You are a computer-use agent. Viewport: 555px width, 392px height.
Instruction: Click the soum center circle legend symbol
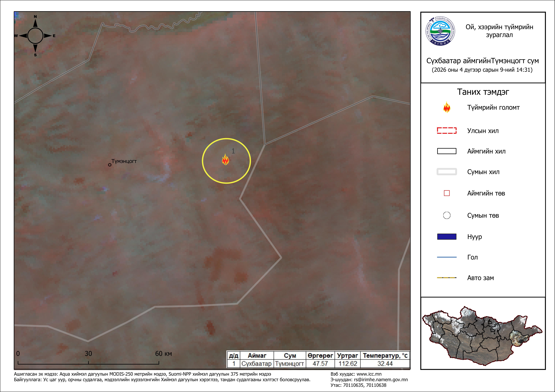(447, 215)
